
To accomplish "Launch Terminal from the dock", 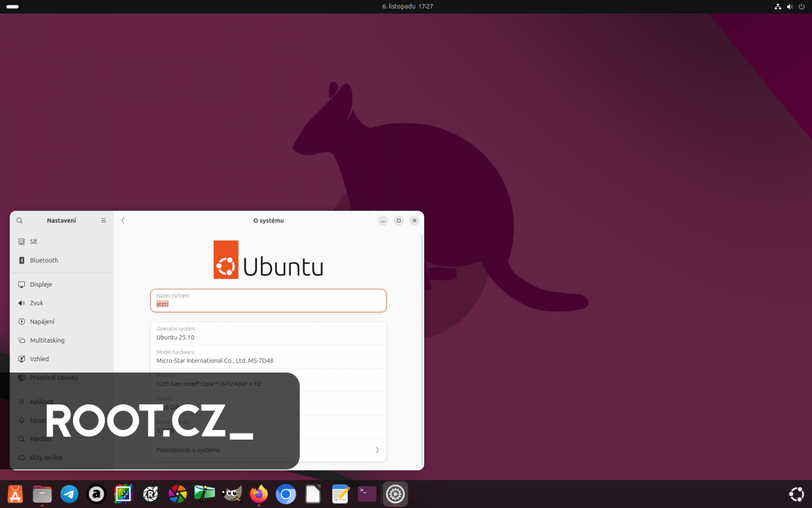I will tap(367, 494).
